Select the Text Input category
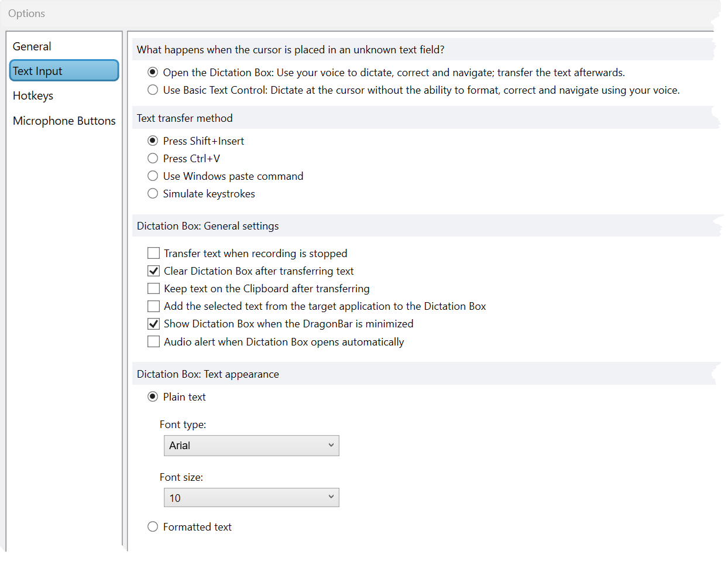The width and height of the screenshot is (728, 561). click(64, 71)
